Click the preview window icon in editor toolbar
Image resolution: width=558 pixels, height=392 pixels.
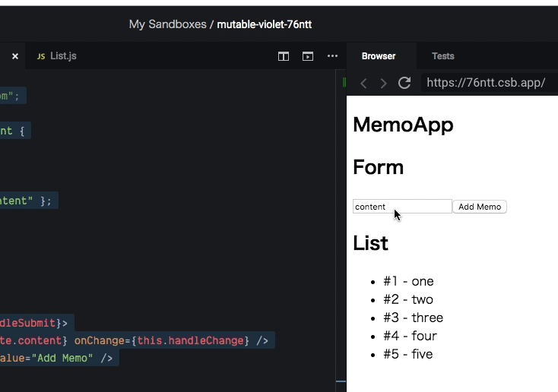tap(308, 56)
